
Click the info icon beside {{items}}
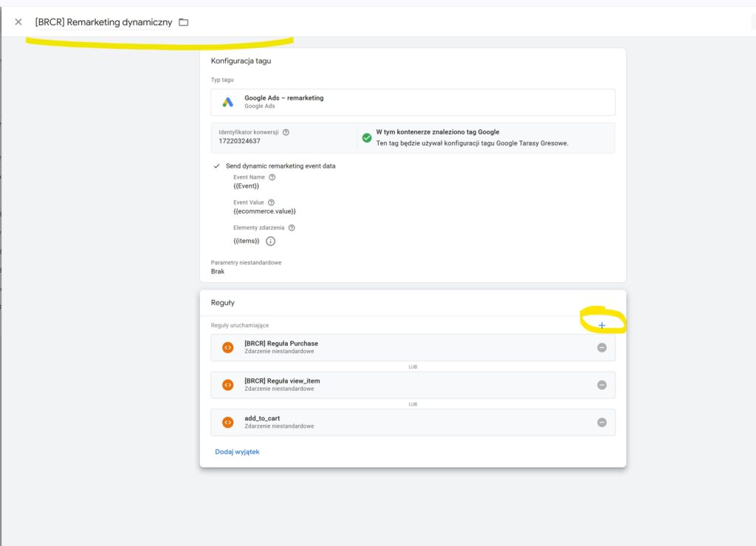tap(270, 242)
